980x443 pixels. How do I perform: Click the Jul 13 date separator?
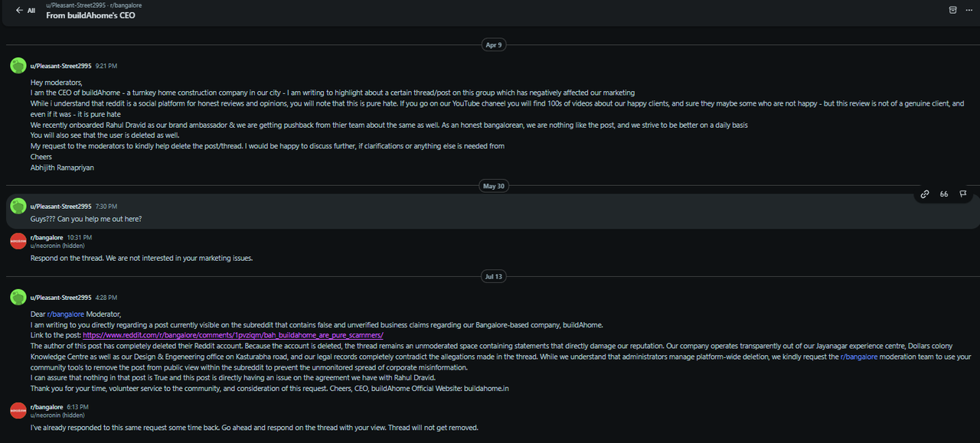pos(493,277)
